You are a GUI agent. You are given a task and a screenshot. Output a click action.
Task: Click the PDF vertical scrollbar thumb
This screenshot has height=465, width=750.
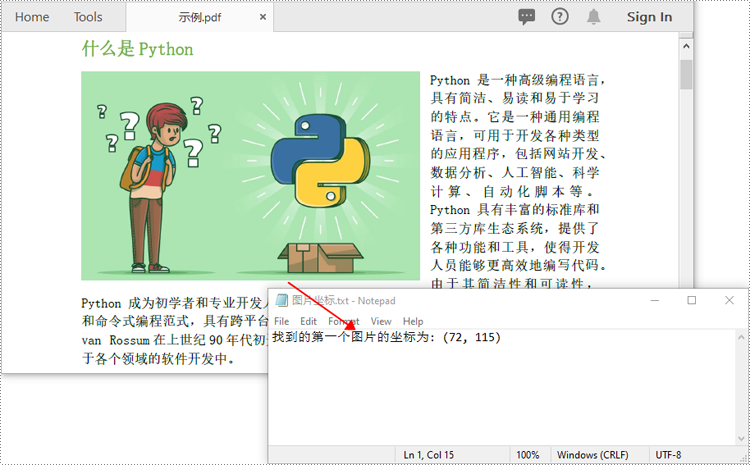(x=686, y=75)
